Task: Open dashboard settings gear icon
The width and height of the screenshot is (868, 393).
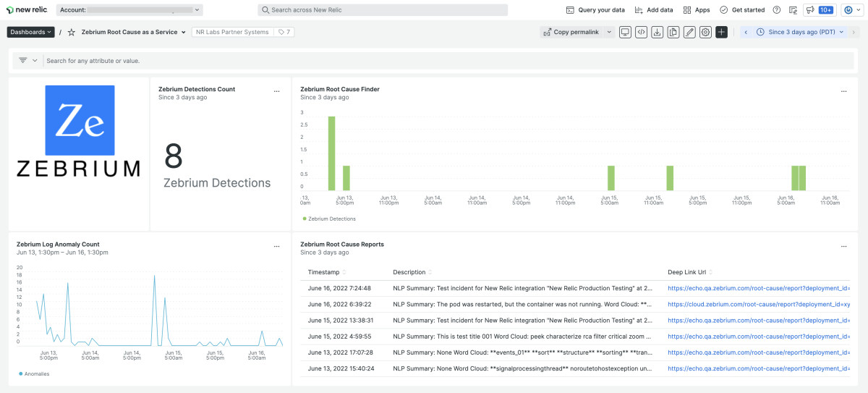Action: [705, 32]
